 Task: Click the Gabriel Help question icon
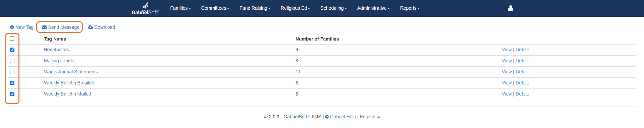point(327,117)
